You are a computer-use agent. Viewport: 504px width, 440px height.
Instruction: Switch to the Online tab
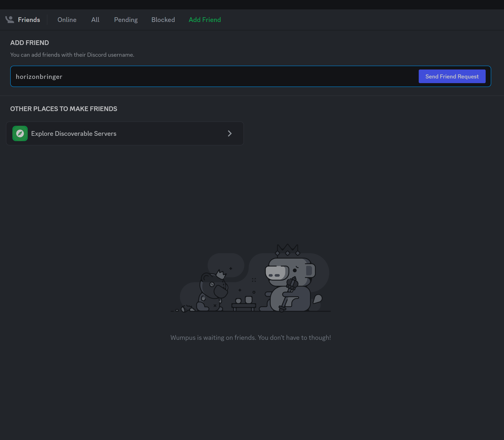point(67,20)
